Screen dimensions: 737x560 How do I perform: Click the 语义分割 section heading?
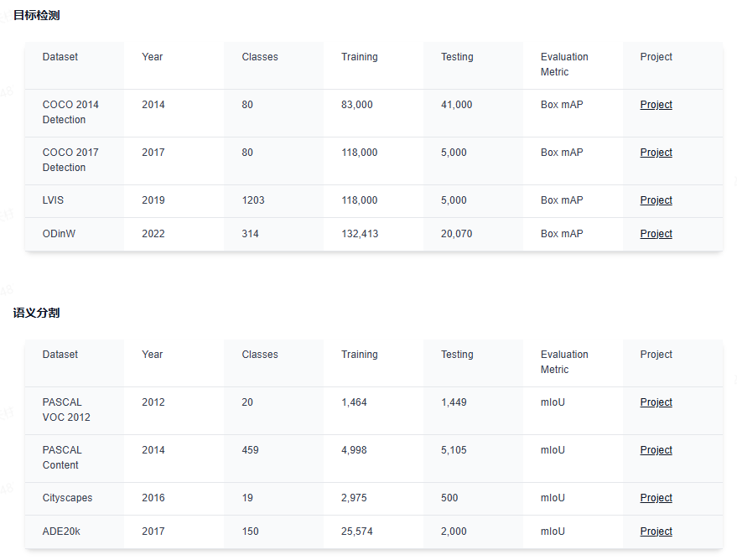click(x=36, y=313)
